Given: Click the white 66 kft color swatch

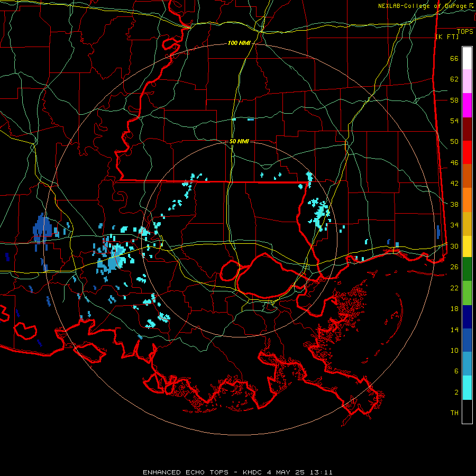Looking at the screenshot, I should point(467,58).
